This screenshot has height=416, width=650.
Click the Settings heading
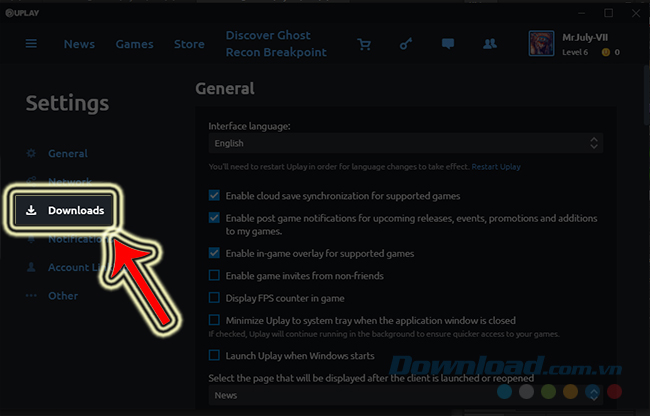(x=67, y=103)
